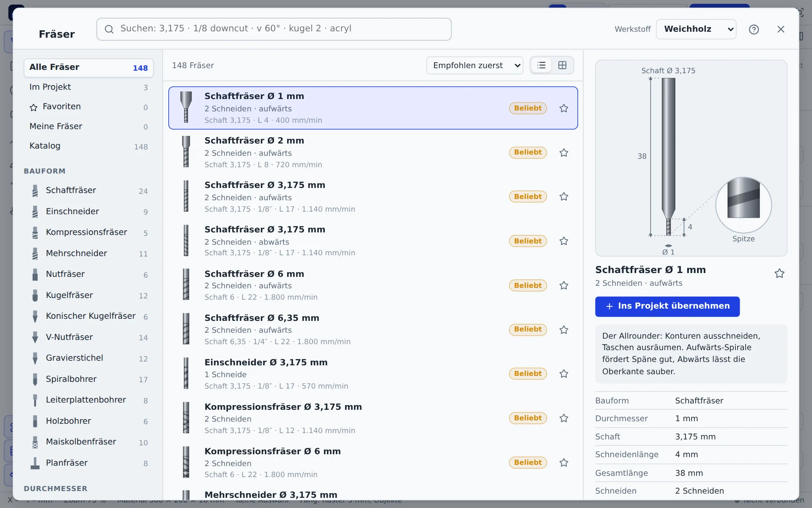The image size is (812, 508).
Task: Focus the Fräser search input field
Action: point(274,29)
